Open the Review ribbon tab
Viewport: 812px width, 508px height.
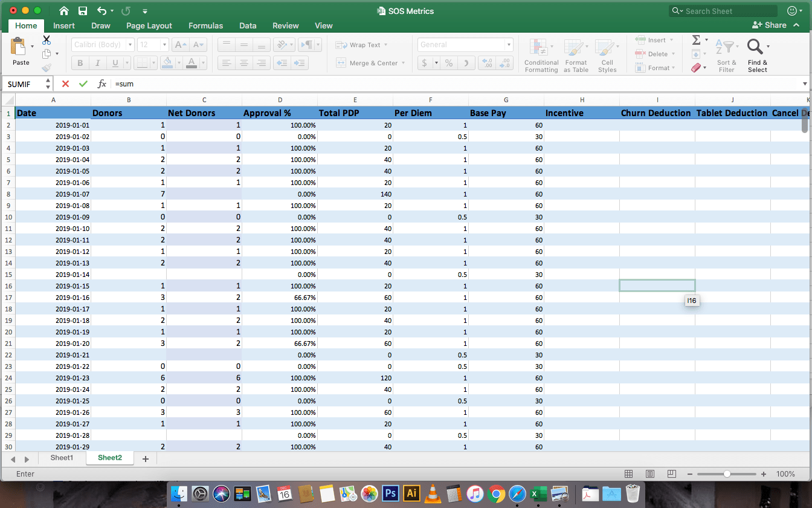[286, 25]
